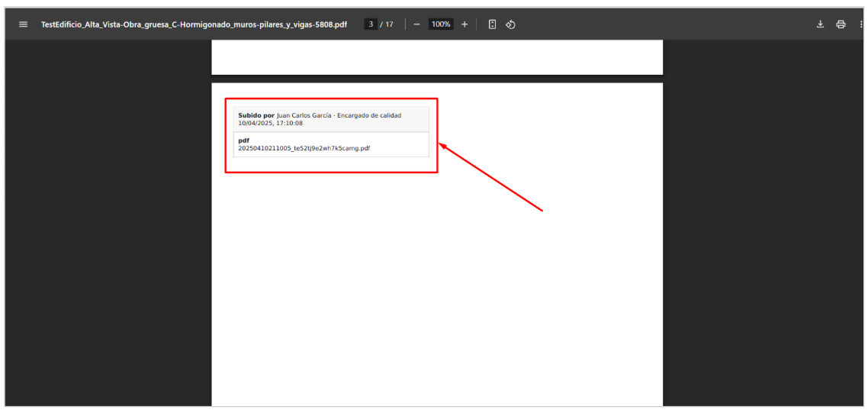Screen dimensions: 868x413
Task: Click the fit to page icon
Action: click(492, 24)
